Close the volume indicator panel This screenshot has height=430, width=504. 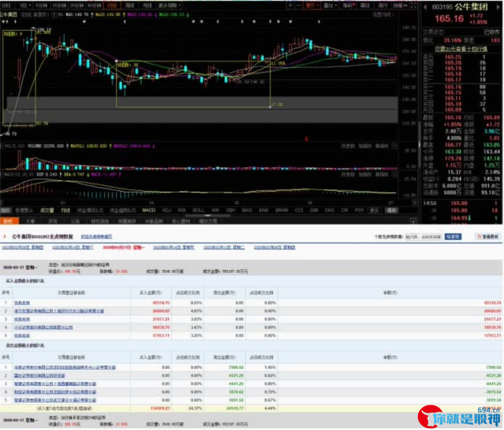(394, 146)
